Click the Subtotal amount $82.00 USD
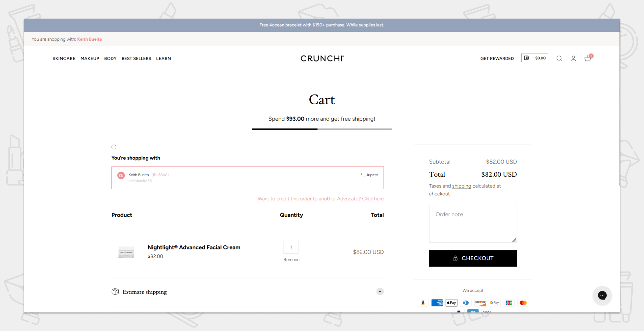644x331 pixels. [x=501, y=162]
